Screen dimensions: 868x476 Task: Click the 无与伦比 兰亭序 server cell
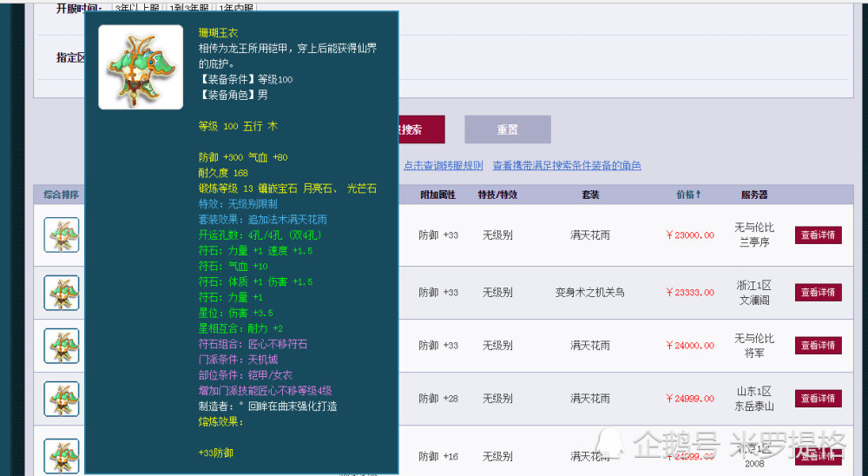coord(754,235)
